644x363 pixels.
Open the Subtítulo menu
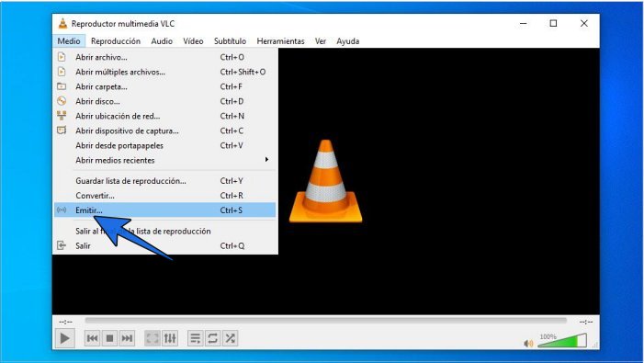(x=230, y=41)
